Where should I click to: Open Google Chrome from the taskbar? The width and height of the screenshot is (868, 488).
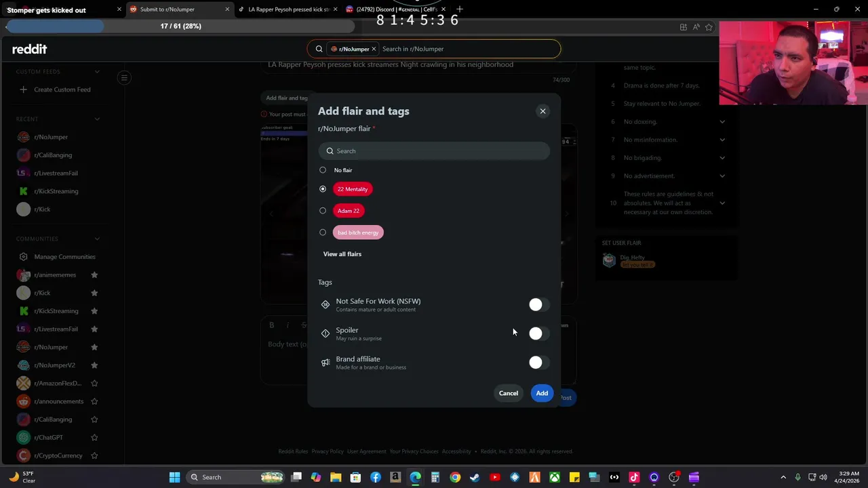point(455,477)
